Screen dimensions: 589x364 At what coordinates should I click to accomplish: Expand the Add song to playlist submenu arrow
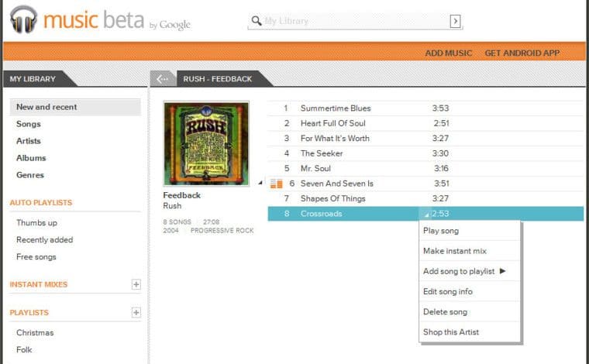coord(503,271)
